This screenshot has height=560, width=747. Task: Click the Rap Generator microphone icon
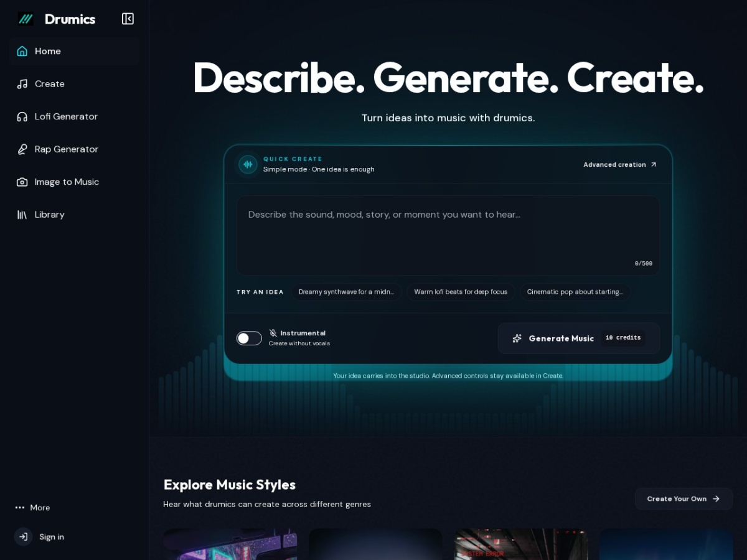(22, 149)
